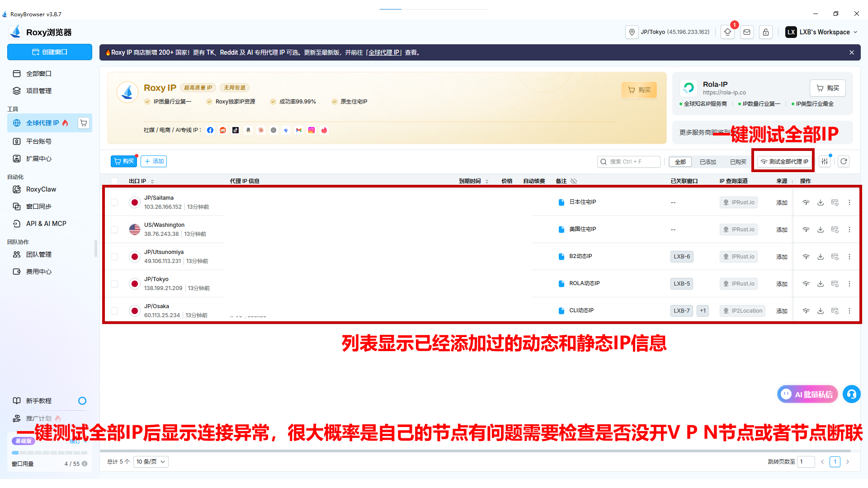Click the 窗口用量 usage progress bar
868x488 pixels.
(x=50, y=452)
